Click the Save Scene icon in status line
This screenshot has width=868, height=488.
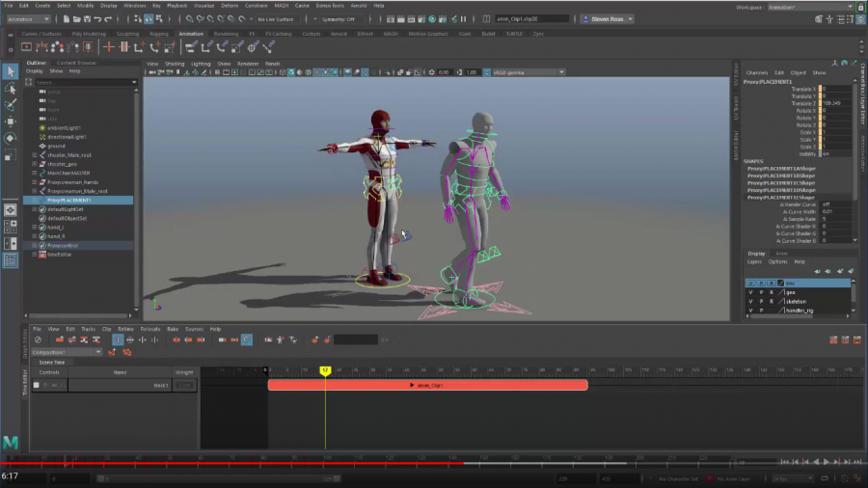click(x=85, y=19)
